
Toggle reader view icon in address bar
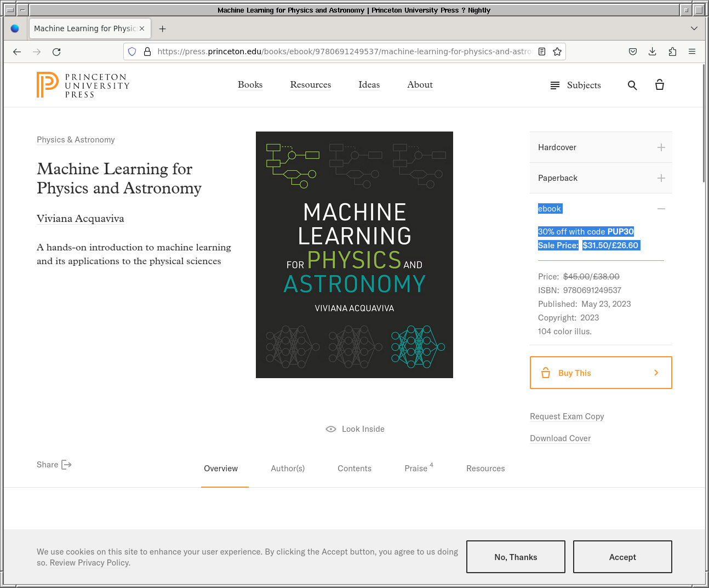(542, 52)
